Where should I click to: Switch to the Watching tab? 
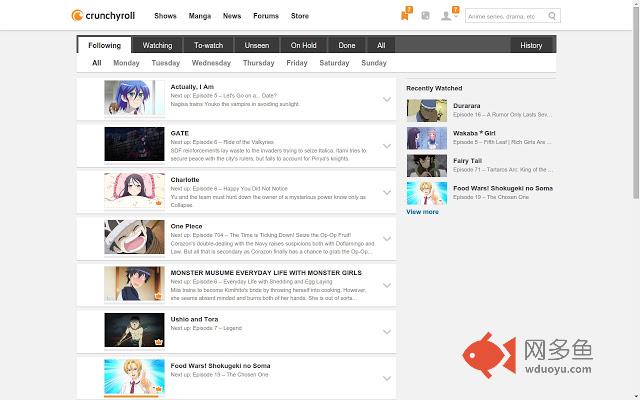pyautogui.click(x=157, y=45)
